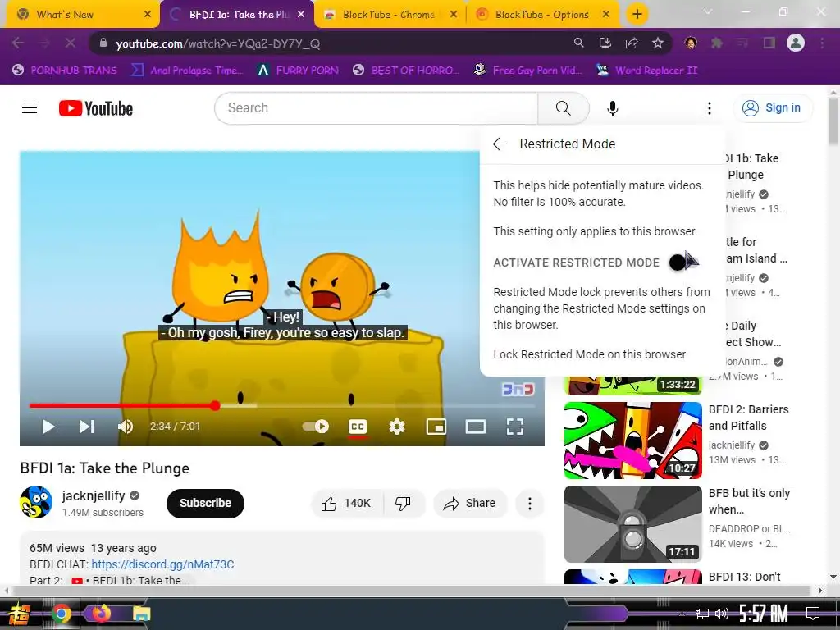Screen dimensions: 840x630
Task: Open the YouTube settings three-dot menu
Action: coord(710,108)
